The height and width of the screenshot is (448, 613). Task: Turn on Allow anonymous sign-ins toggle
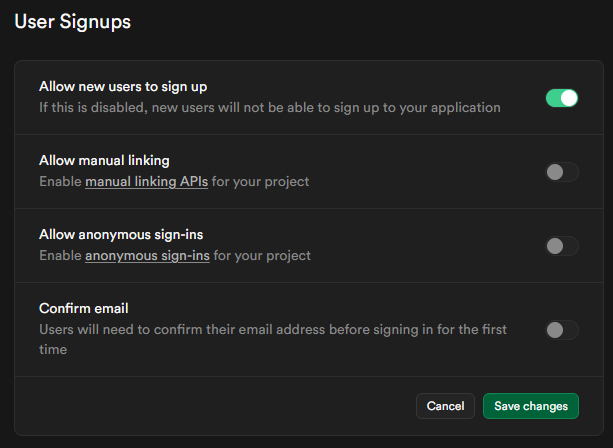[561, 246]
